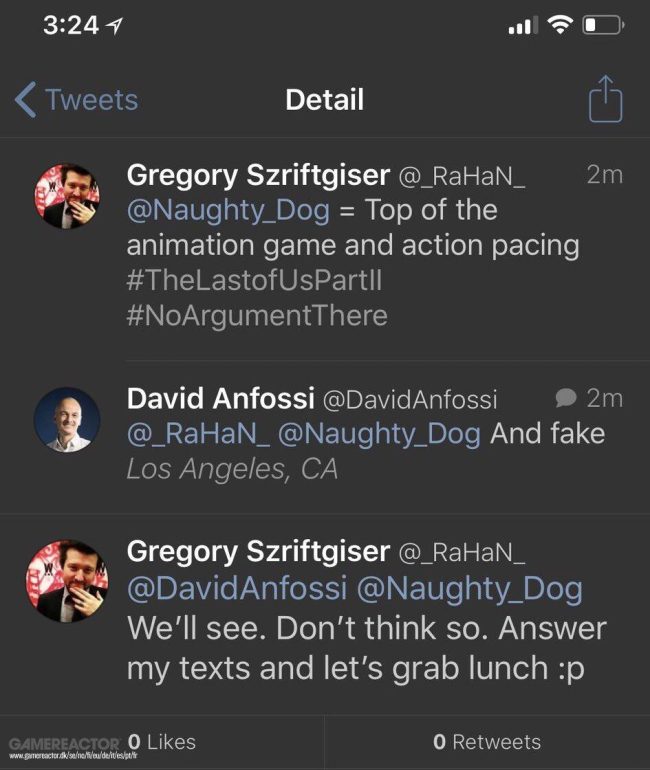Open @_RaHaN_ mention in David's reply
This screenshot has height=770, width=650.
tap(198, 434)
